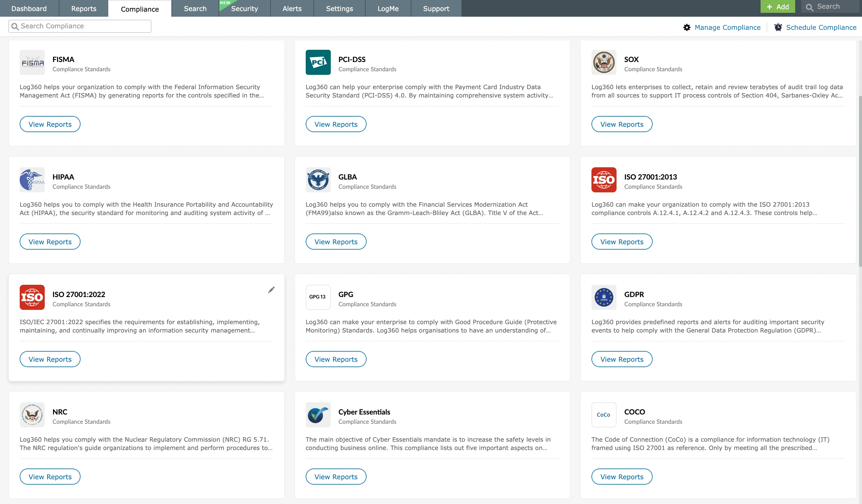862x504 pixels.
Task: View Reports for PCI-DSS
Action: pos(336,124)
